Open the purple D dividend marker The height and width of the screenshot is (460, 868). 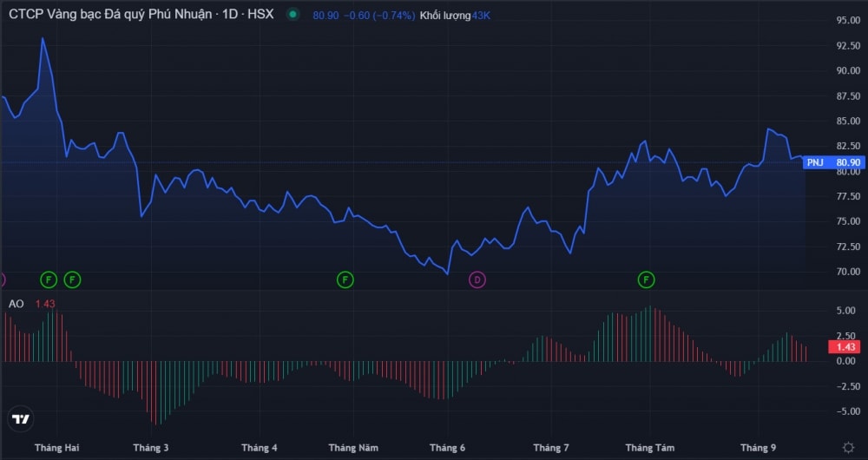click(477, 280)
